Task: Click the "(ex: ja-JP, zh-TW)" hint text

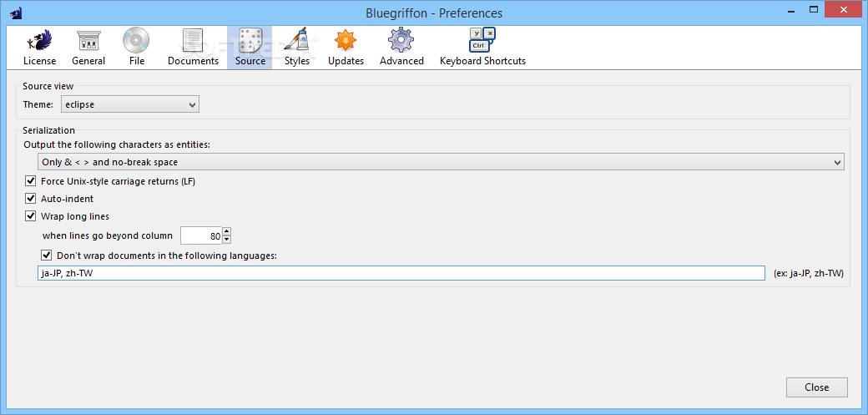Action: click(x=808, y=273)
